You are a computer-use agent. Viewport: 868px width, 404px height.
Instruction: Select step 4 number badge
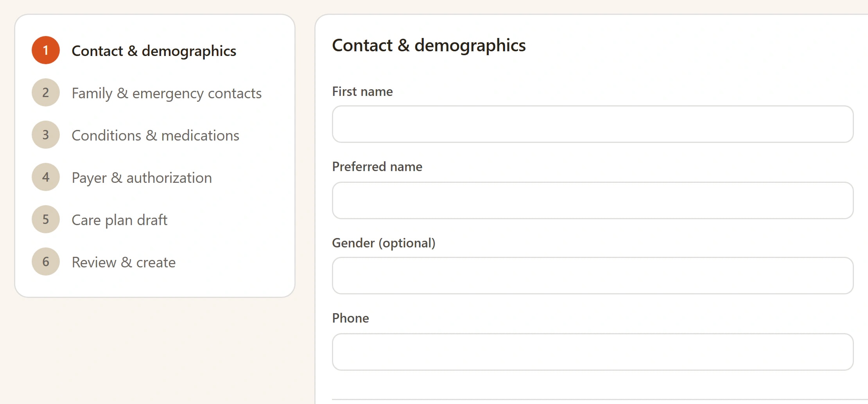tap(46, 177)
